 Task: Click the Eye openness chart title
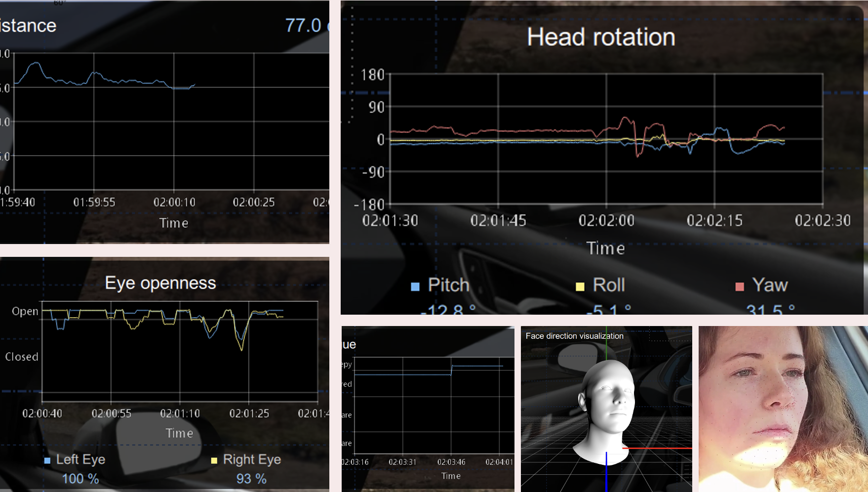click(160, 283)
